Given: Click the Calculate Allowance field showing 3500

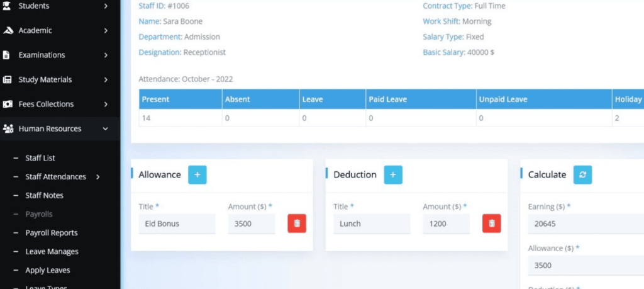Looking at the screenshot, I should coord(586,265).
